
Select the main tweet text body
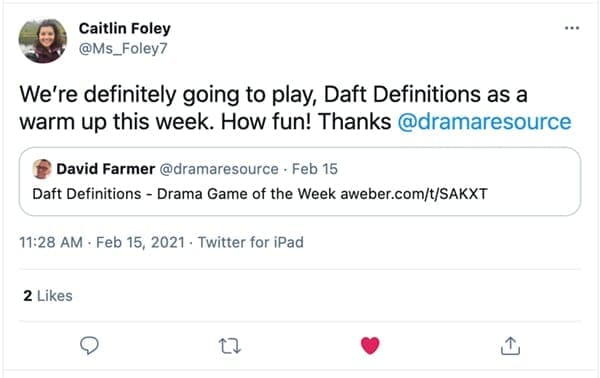click(x=295, y=108)
